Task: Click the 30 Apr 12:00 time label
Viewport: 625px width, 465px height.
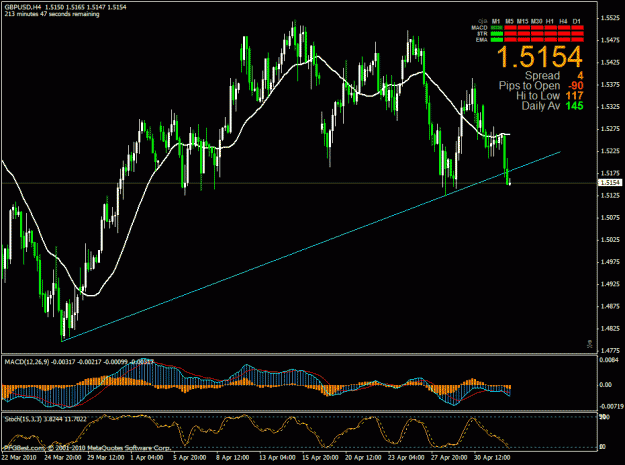Action: (x=492, y=457)
